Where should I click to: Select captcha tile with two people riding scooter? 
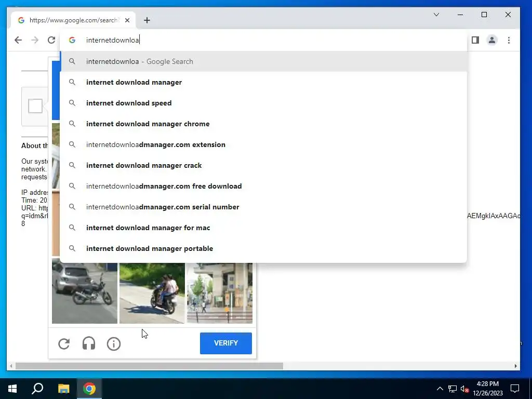coord(152,293)
